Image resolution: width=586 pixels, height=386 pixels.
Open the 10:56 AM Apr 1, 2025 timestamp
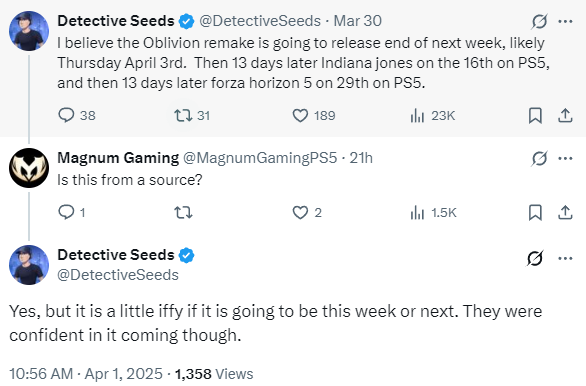pyautogui.click(x=86, y=374)
